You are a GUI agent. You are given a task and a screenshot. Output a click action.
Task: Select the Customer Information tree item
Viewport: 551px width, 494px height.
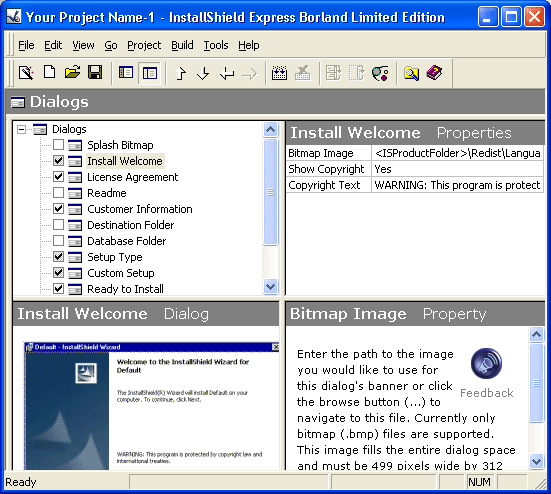[x=140, y=209]
